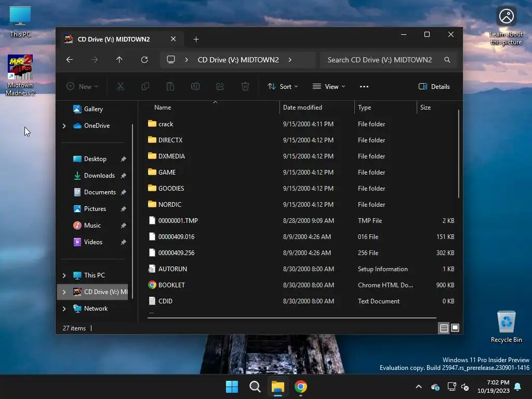Viewport: 532px width, 399px height.
Task: Select the This PC desktop icon
Action: (20, 21)
